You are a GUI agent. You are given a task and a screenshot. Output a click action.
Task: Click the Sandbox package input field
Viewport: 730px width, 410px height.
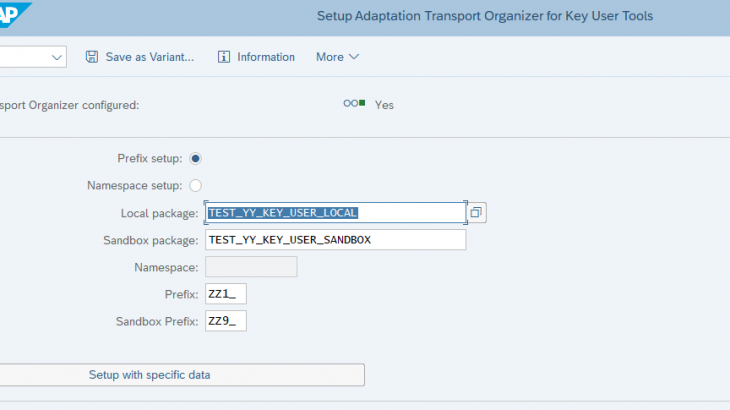[x=335, y=240]
